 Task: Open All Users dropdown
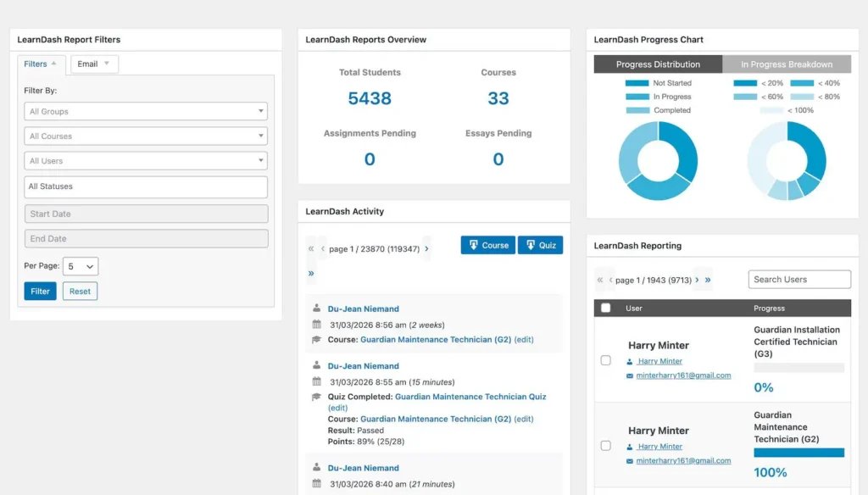(x=146, y=160)
